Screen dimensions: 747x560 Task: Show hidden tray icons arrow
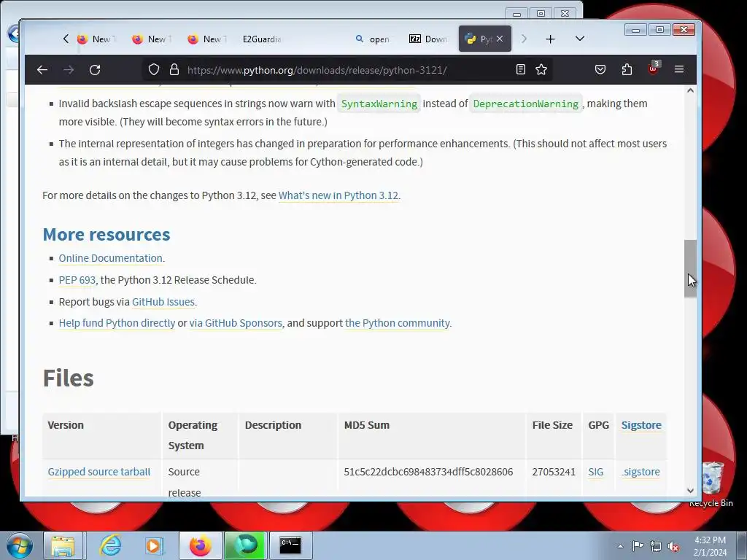(x=620, y=546)
